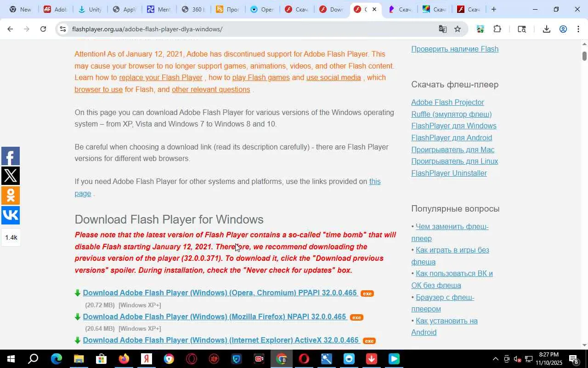Download Flash Player ActiveX for Internet Explorer

point(220,340)
